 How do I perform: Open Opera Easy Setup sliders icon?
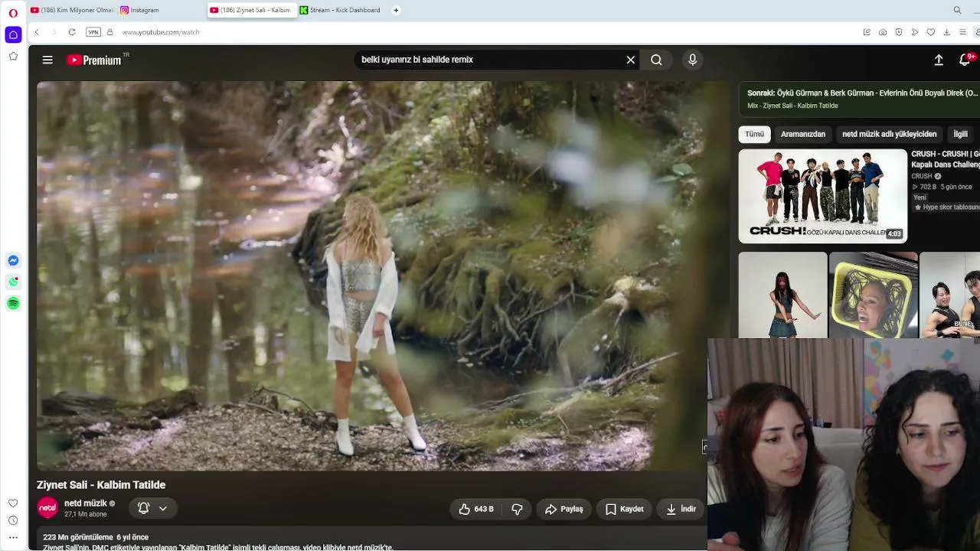pos(963,32)
